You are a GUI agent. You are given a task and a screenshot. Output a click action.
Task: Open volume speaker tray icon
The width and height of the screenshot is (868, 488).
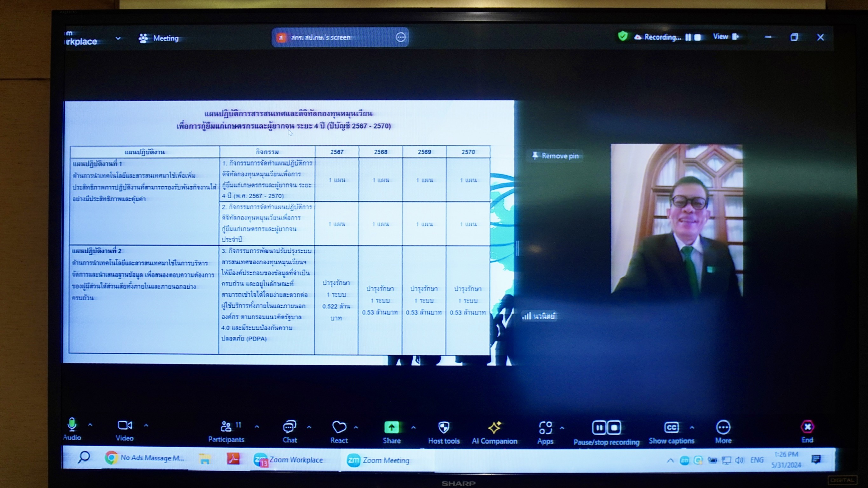(739, 460)
